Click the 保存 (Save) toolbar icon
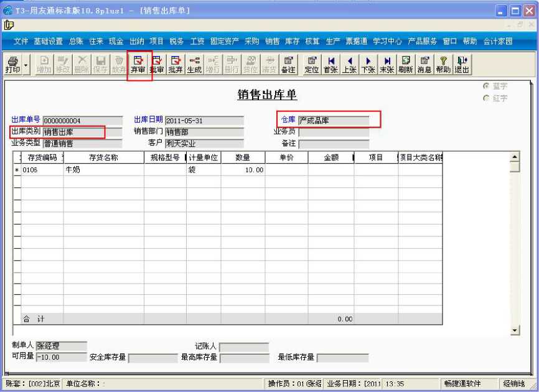The height and width of the screenshot is (392, 539). (x=100, y=65)
